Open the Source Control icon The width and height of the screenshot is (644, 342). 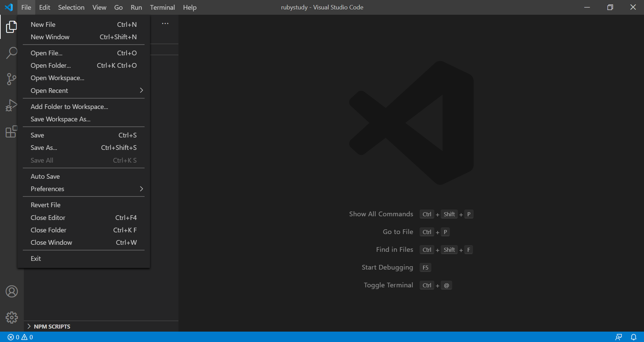[11, 79]
